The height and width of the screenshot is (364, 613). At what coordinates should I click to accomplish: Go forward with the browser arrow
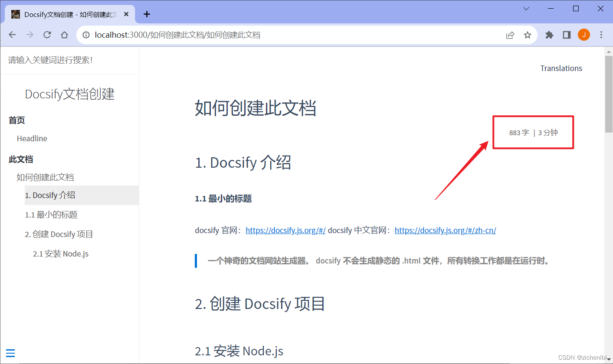point(30,35)
